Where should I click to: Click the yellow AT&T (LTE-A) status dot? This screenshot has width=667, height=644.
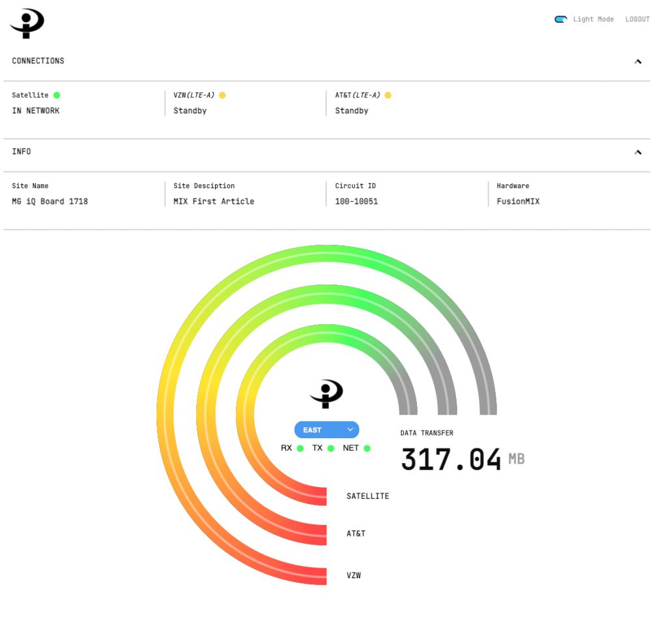click(388, 95)
